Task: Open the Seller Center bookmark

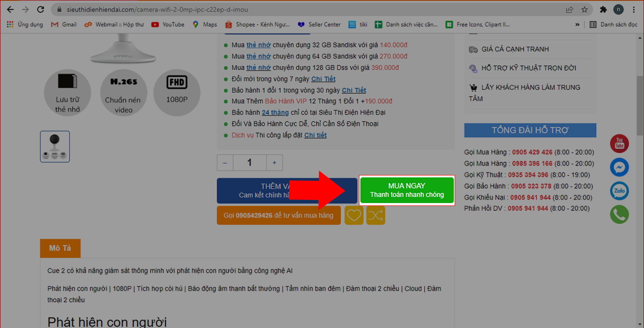Action: tap(319, 24)
